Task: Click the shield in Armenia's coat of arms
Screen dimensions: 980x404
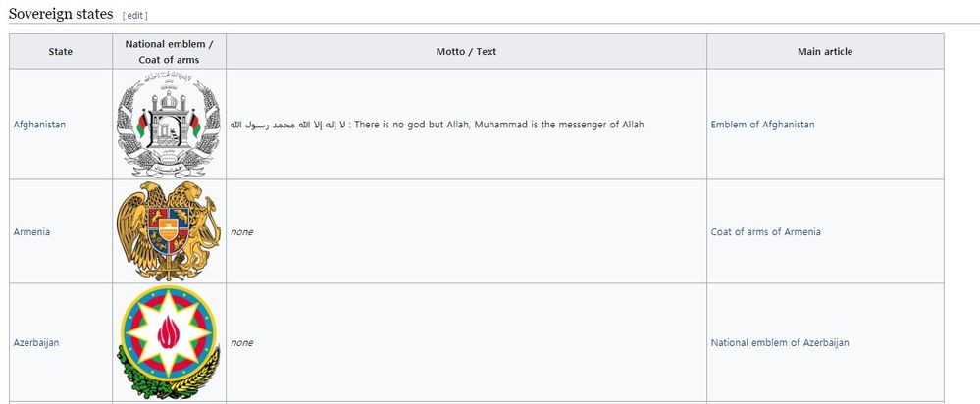Action: tap(170, 232)
